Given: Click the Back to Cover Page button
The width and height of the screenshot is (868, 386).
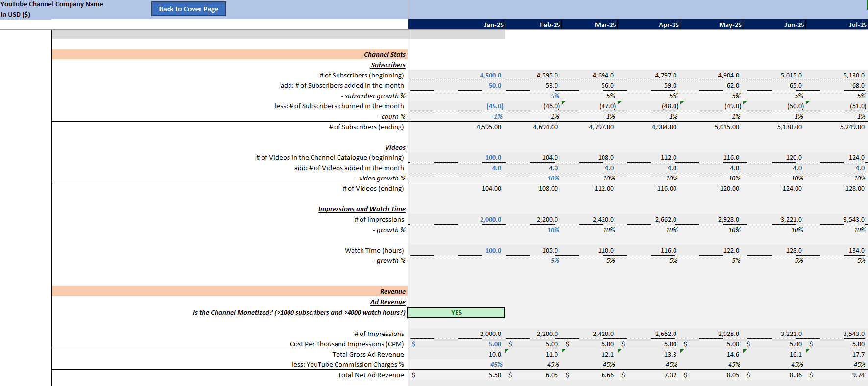Looking at the screenshot, I should pos(189,9).
